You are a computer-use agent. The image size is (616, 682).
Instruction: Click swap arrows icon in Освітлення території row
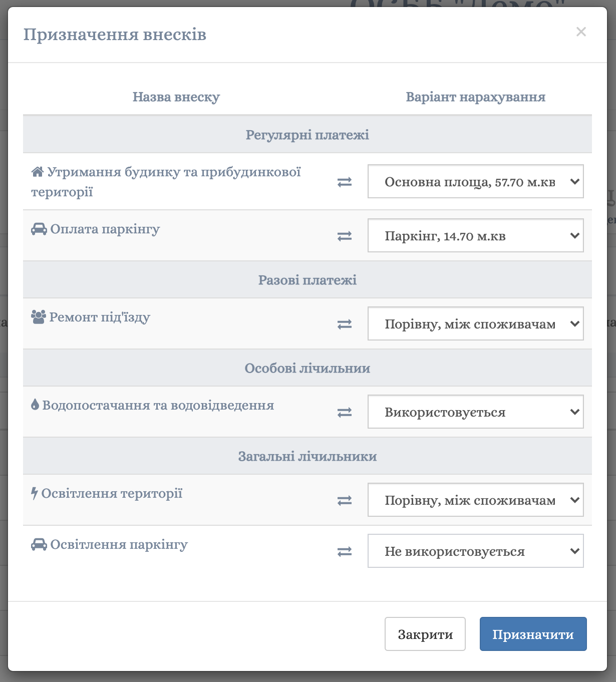(x=345, y=501)
